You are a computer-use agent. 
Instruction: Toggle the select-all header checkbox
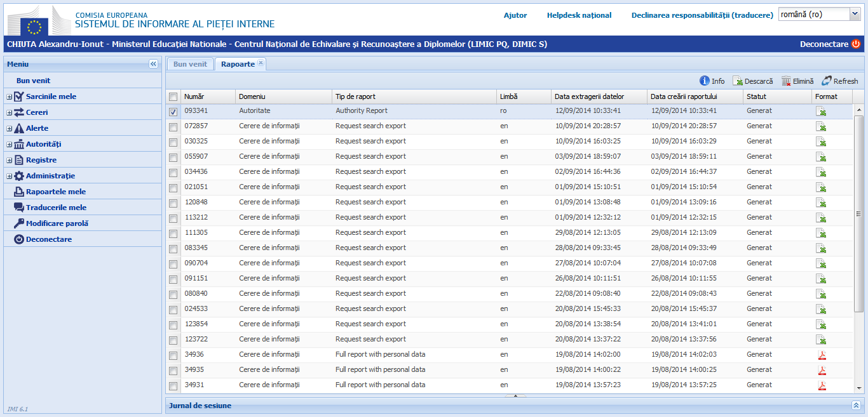point(173,96)
